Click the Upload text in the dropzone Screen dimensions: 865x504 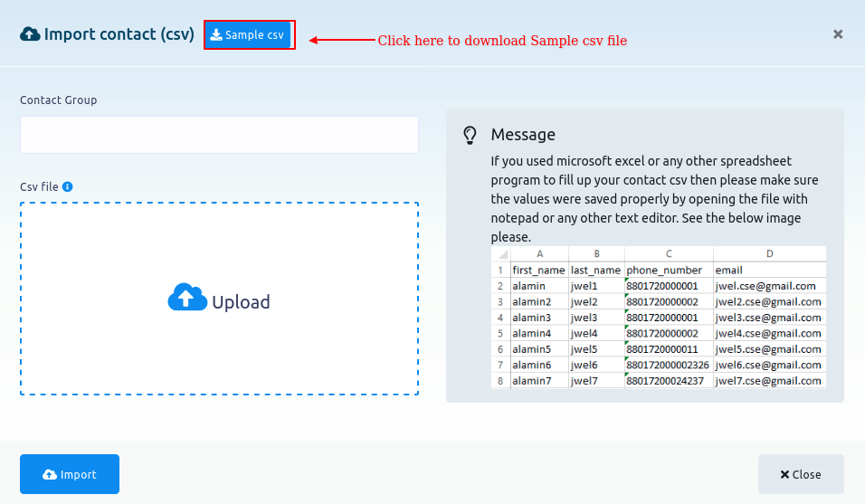pyautogui.click(x=241, y=302)
